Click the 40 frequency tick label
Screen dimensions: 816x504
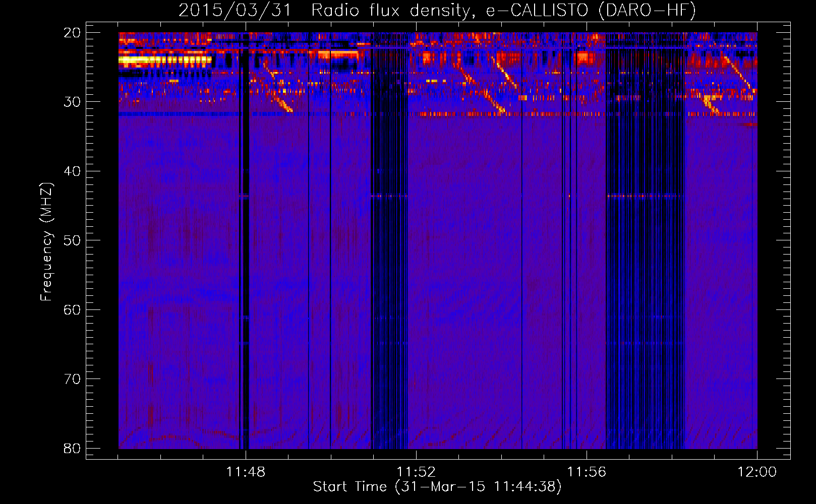coord(72,171)
